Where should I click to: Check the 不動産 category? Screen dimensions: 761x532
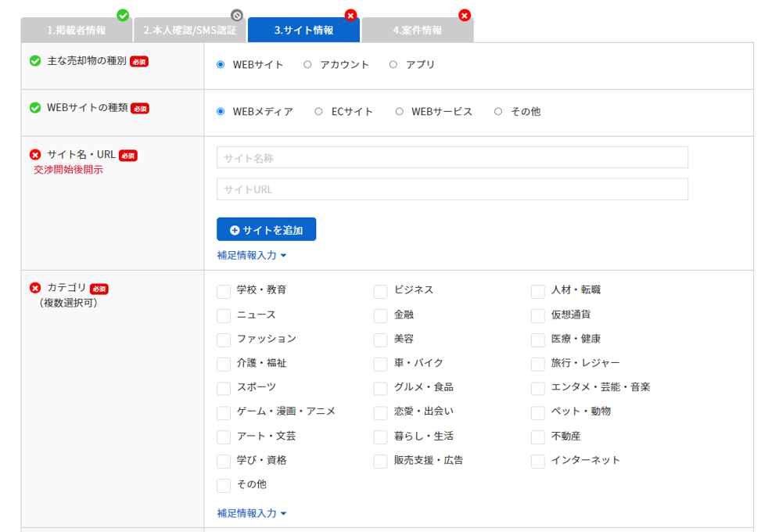coord(538,437)
